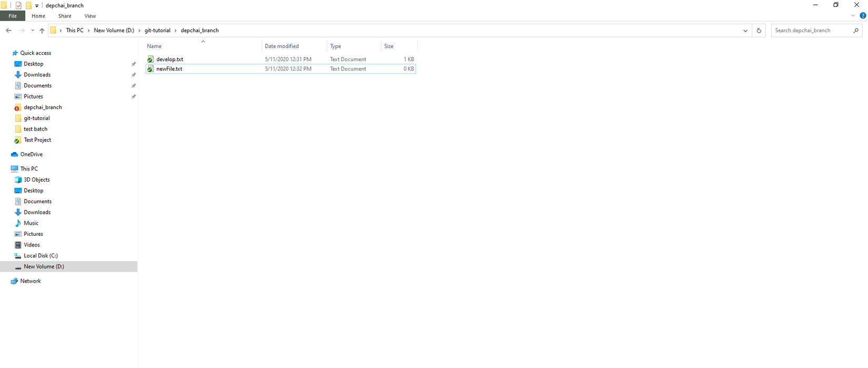868x368 pixels.
Task: Open Pictures under Quick access
Action: tap(33, 96)
